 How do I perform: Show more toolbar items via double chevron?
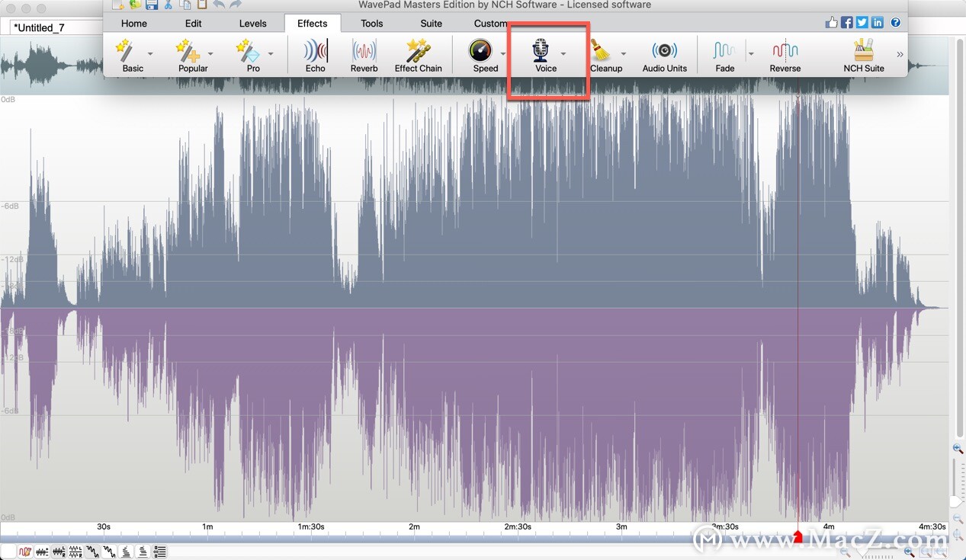(x=900, y=54)
